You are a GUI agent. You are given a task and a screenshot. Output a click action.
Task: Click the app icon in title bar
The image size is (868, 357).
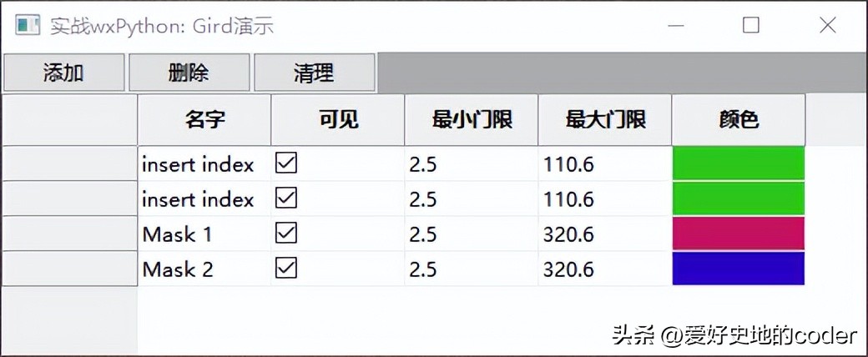coord(27,25)
